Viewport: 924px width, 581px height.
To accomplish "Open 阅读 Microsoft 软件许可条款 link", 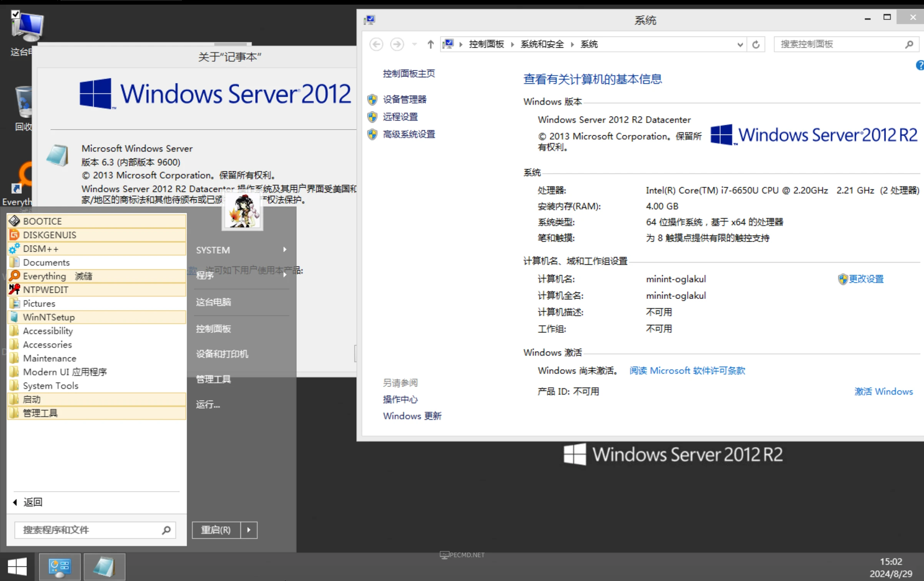I will 687,370.
